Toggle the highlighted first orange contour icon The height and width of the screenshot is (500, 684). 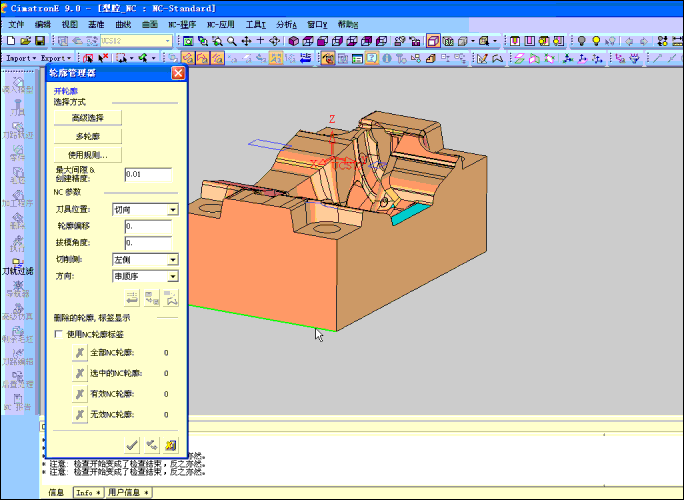[188, 58]
